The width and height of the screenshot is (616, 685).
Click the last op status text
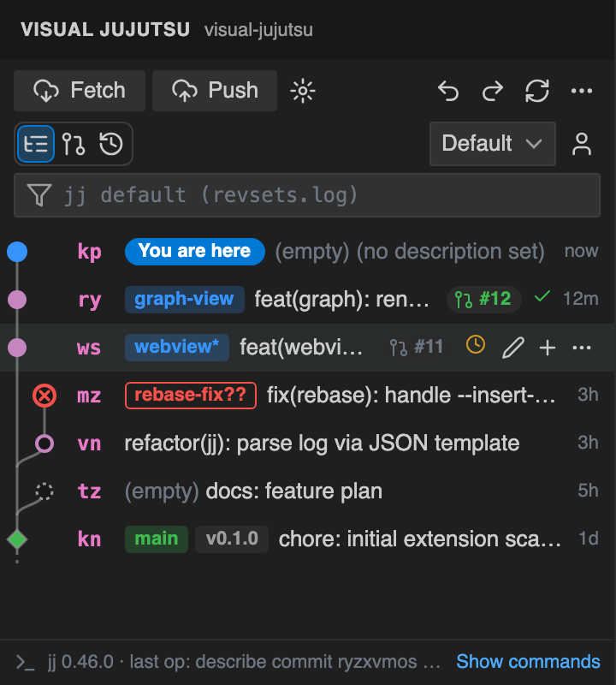pyautogui.click(x=285, y=662)
